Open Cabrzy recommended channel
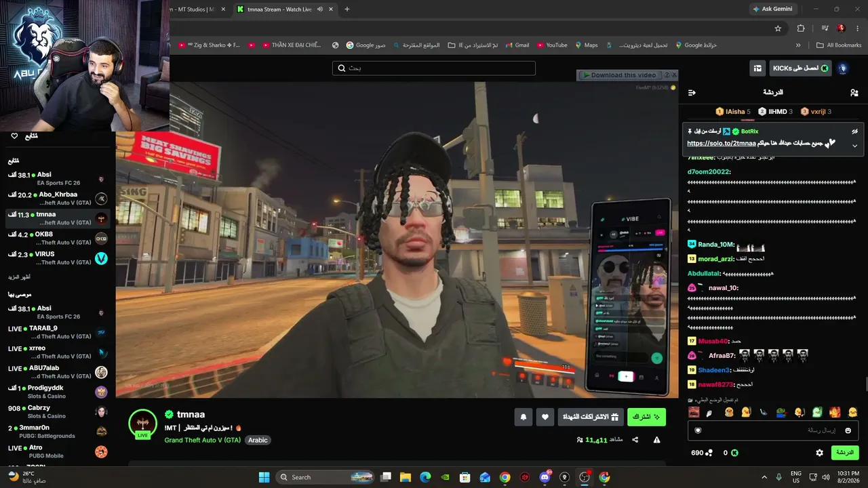Image resolution: width=868 pixels, height=488 pixels. point(58,412)
